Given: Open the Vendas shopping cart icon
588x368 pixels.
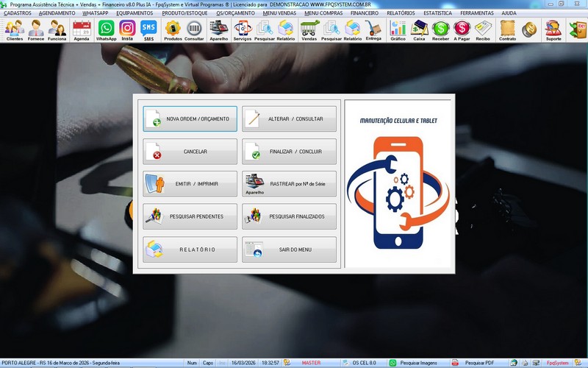Looking at the screenshot, I should (309, 30).
